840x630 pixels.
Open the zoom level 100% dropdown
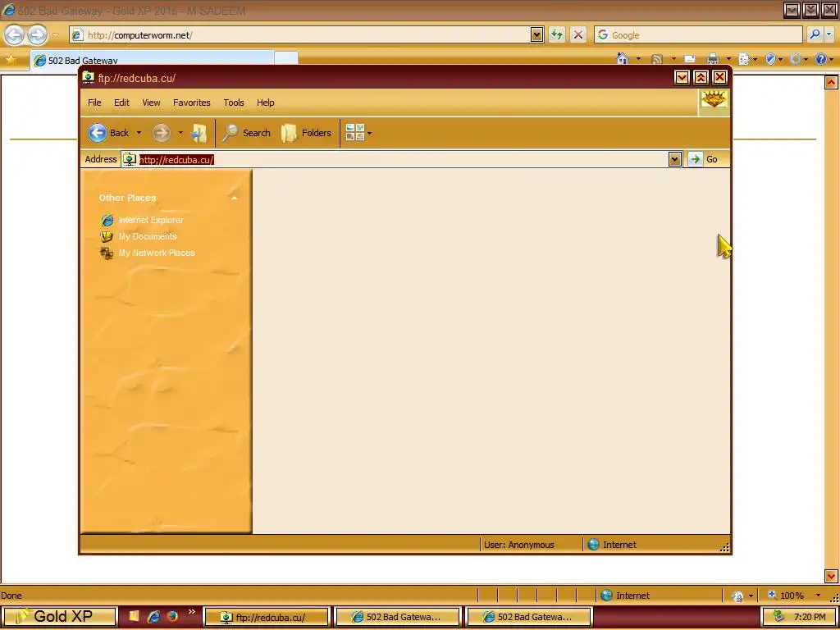(x=818, y=596)
